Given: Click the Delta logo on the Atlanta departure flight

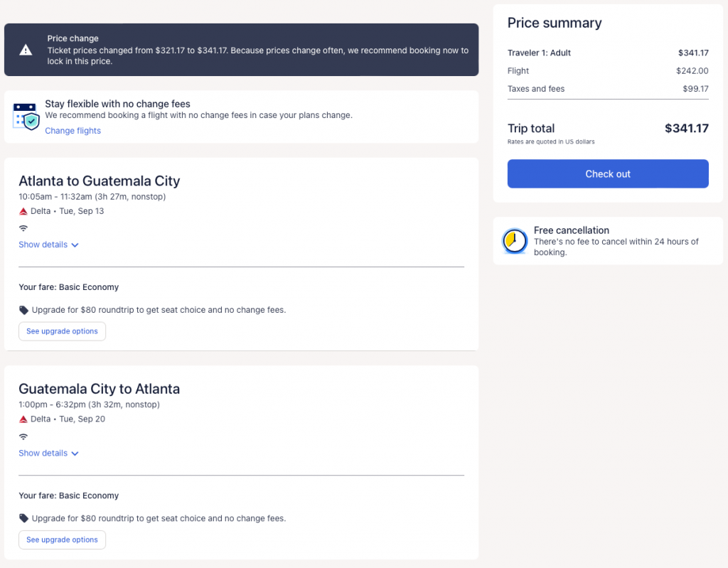Looking at the screenshot, I should [x=23, y=211].
